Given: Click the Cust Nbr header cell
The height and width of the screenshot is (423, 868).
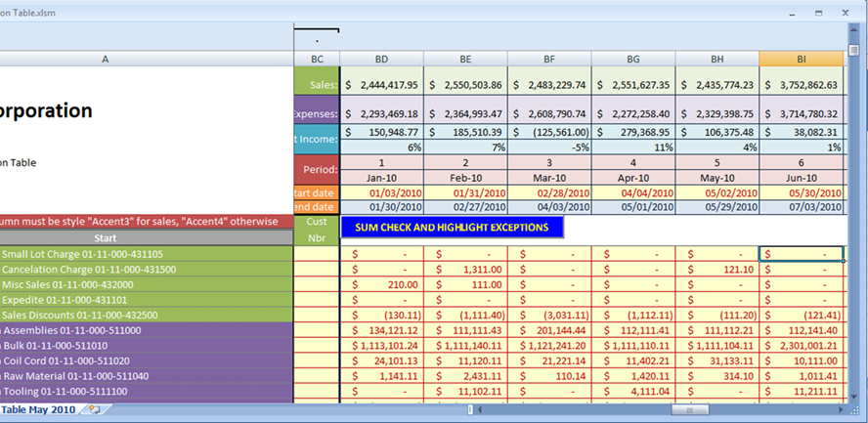Looking at the screenshot, I should click(x=317, y=230).
